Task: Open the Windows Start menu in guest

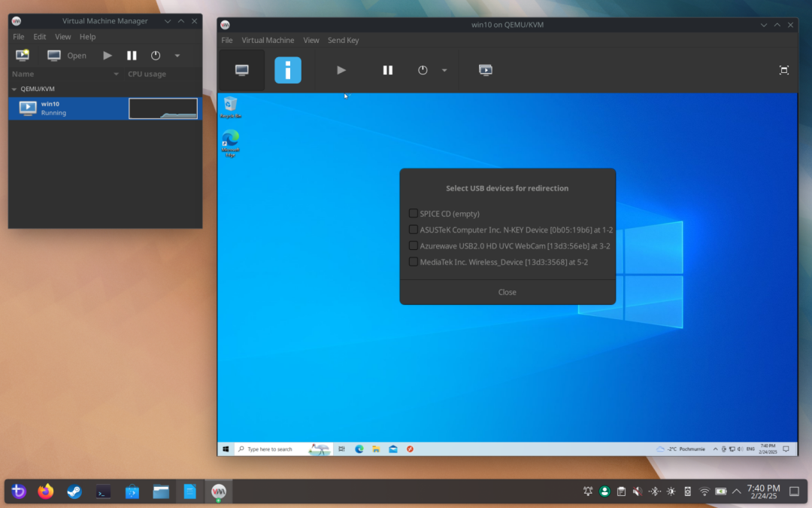Action: (226, 449)
